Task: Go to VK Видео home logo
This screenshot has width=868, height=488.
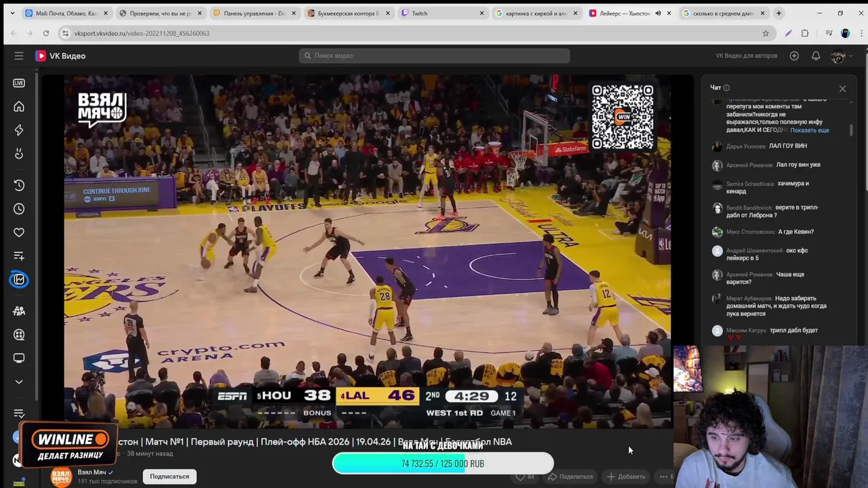Action: point(60,56)
